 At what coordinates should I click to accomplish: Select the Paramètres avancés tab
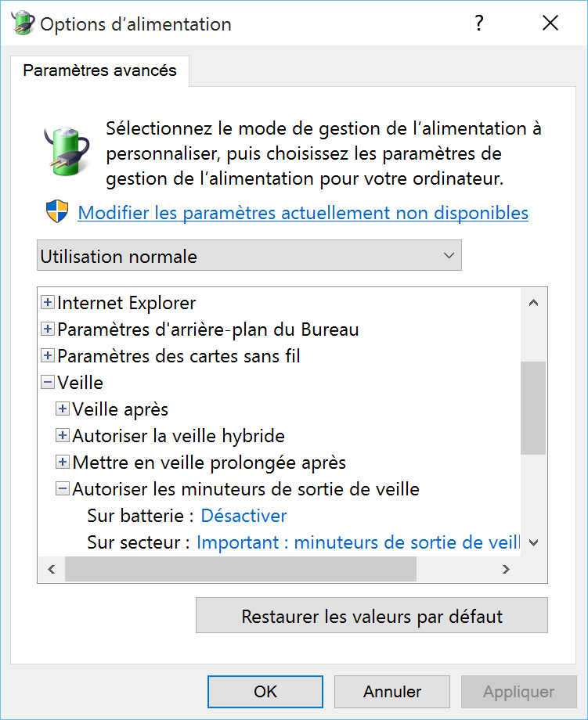coord(100,70)
